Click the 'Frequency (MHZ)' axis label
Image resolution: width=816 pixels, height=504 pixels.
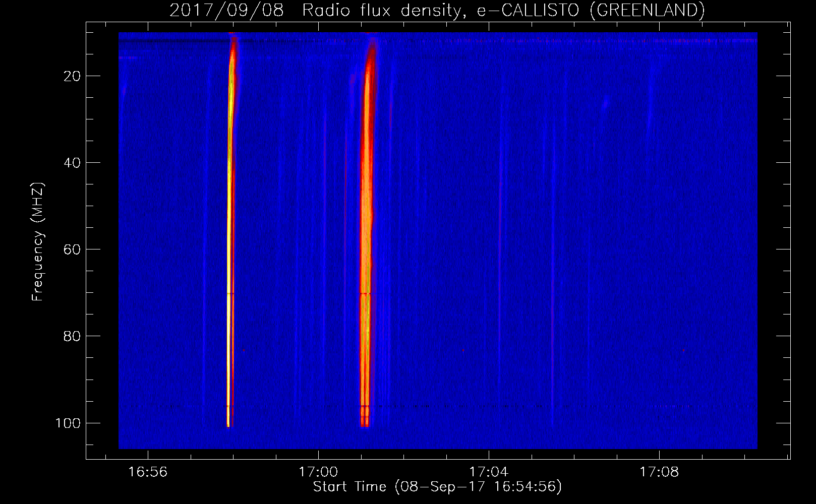pos(38,242)
